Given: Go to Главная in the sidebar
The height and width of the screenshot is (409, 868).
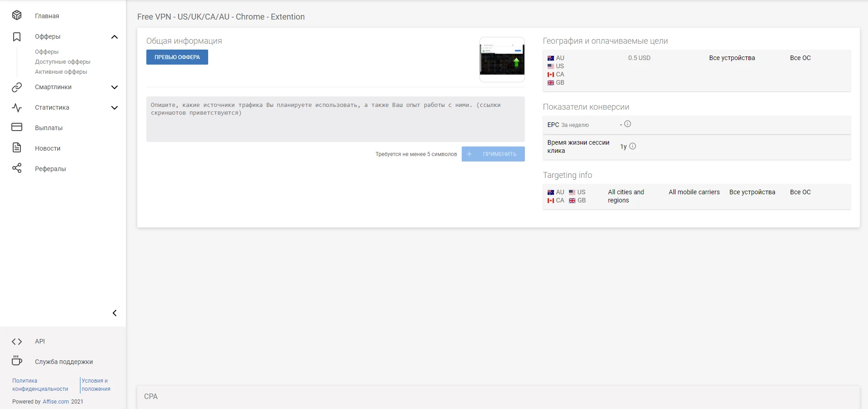Looking at the screenshot, I should coord(47,16).
